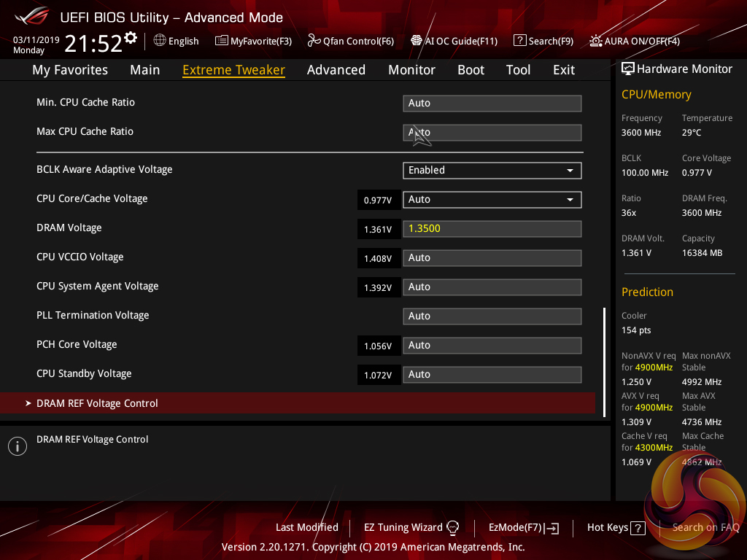
Task: Open clock settings gear icon
Action: pyautogui.click(x=131, y=38)
